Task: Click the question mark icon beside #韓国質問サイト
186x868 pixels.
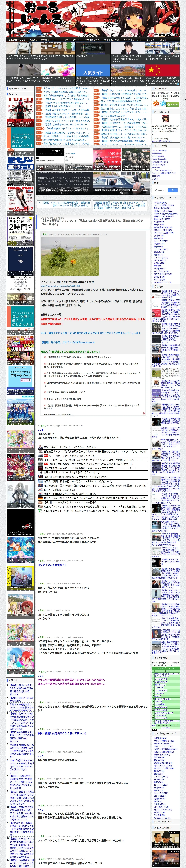Action: pos(40,511)
